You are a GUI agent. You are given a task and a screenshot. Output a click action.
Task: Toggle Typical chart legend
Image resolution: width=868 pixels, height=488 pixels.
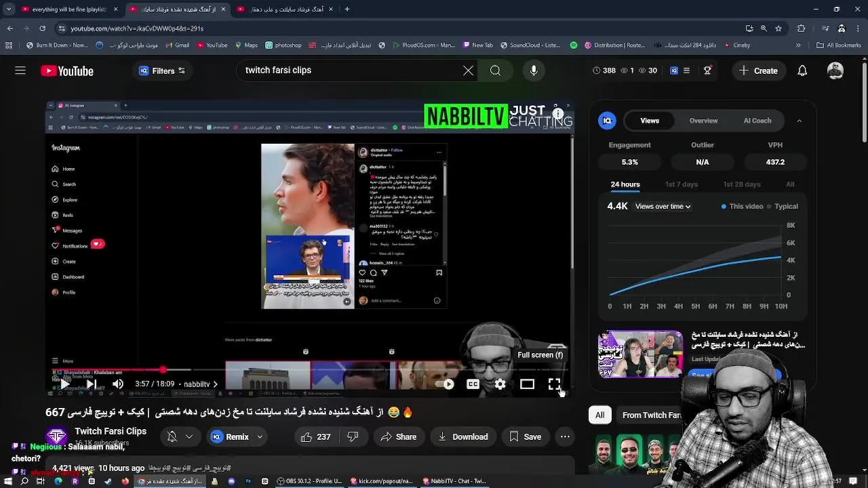(783, 206)
